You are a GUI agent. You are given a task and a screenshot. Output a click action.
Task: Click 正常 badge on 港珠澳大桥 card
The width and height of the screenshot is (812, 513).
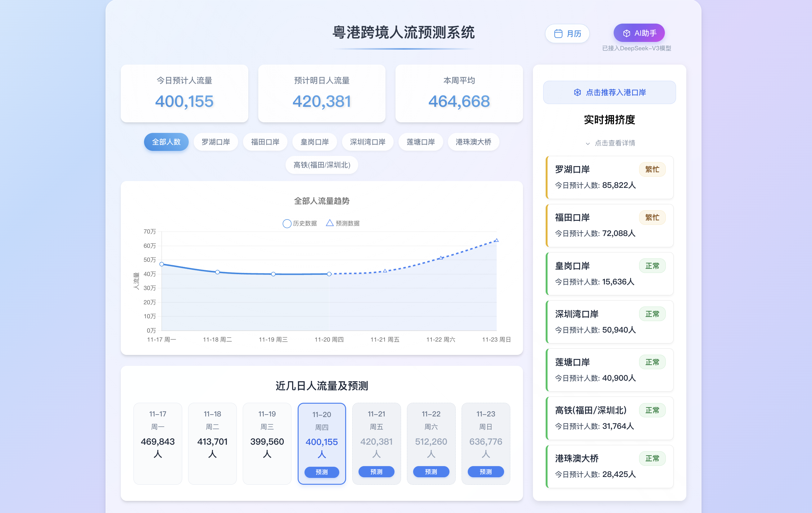click(652, 458)
